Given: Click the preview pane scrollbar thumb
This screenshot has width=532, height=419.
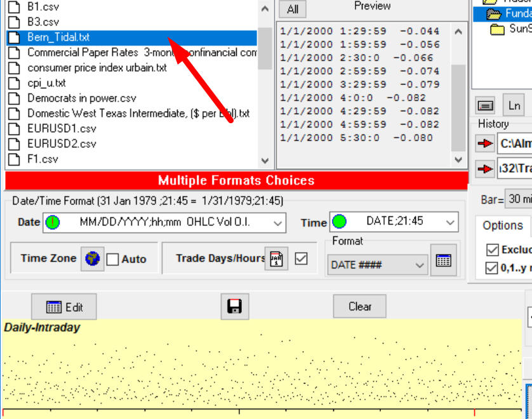Looking at the screenshot, I should click(458, 108).
